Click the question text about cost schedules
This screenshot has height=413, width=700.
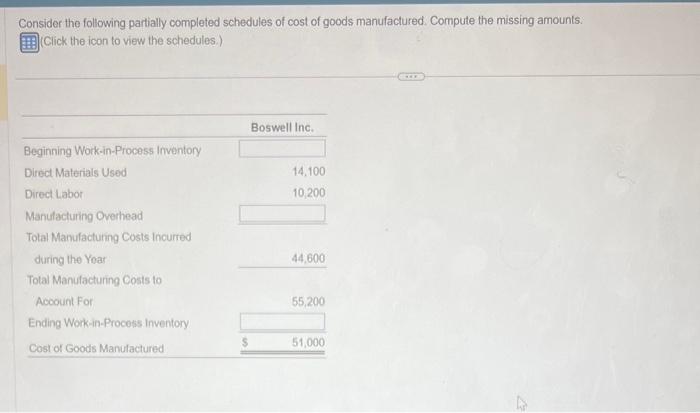300,21
